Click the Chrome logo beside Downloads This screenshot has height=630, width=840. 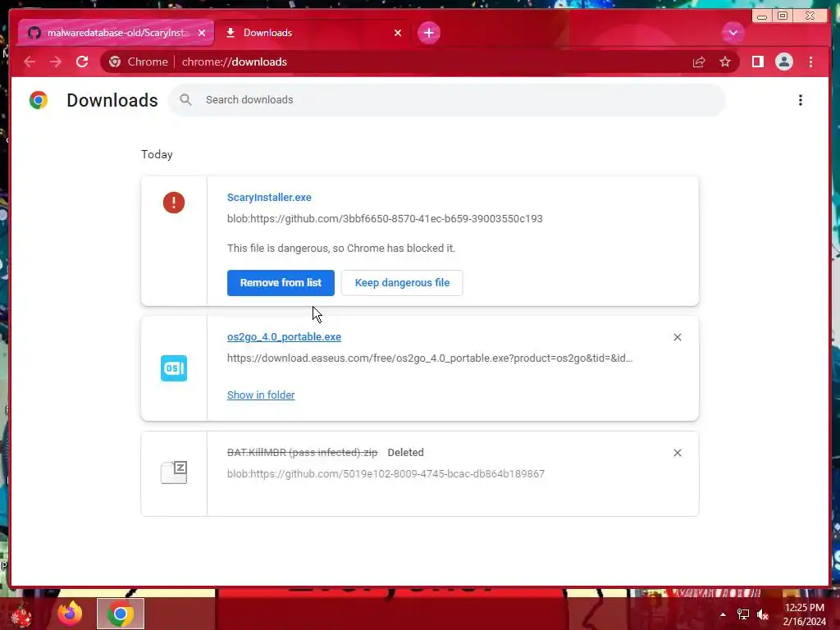(39, 100)
